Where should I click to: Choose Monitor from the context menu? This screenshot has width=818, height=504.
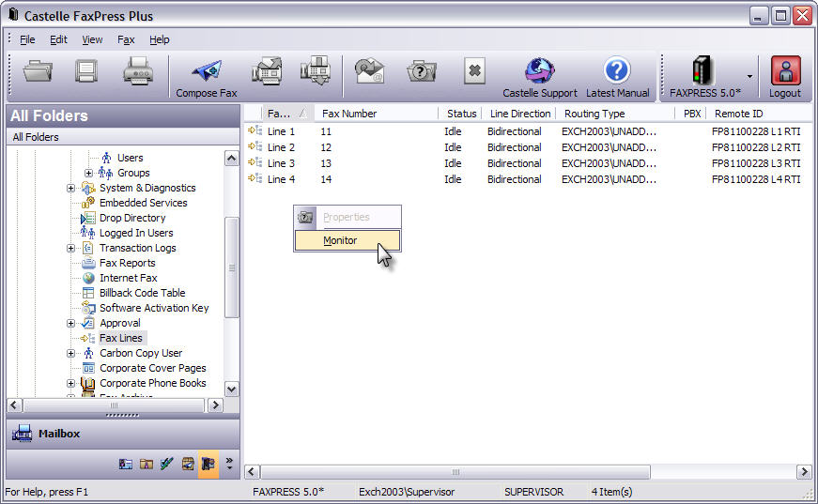tap(348, 240)
